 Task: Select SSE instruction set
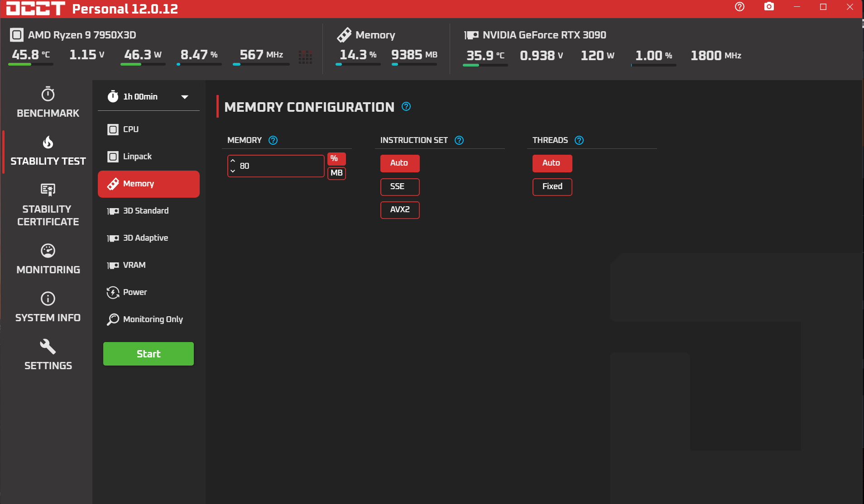(400, 187)
